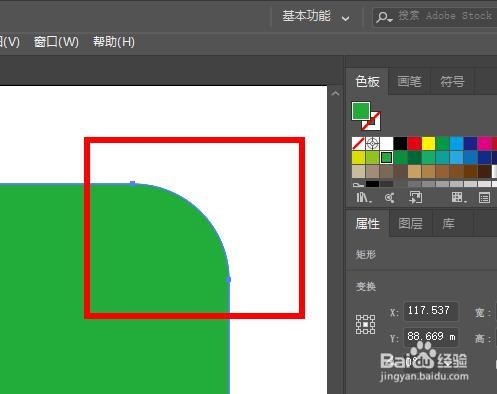
Task: Click the Color Themes share-style icon in Swatches
Action: (389, 198)
